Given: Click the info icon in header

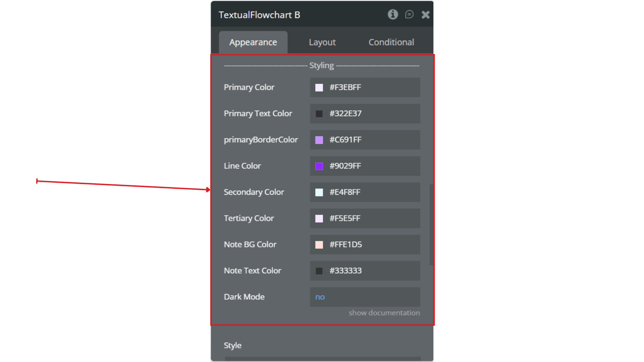Looking at the screenshot, I should 393,14.
